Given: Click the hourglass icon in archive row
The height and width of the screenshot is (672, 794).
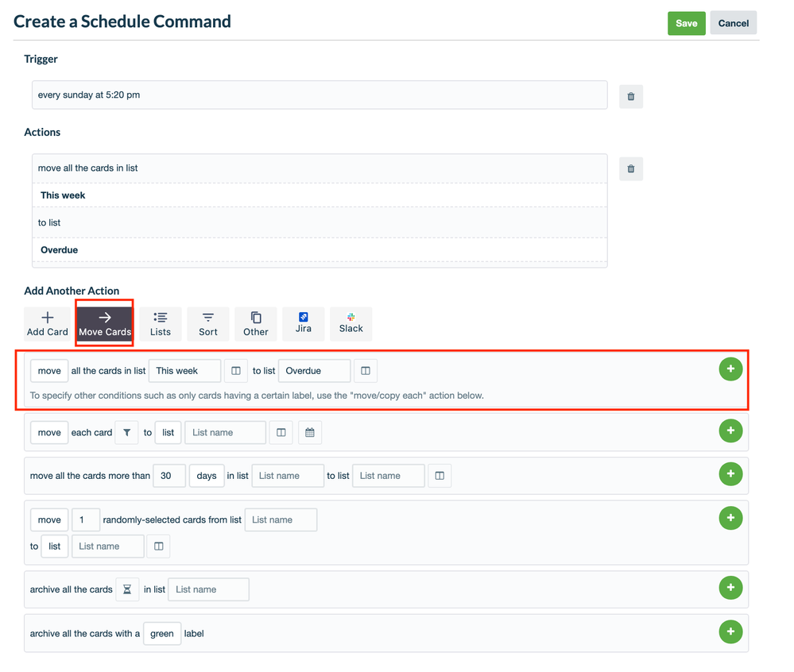Looking at the screenshot, I should 127,589.
